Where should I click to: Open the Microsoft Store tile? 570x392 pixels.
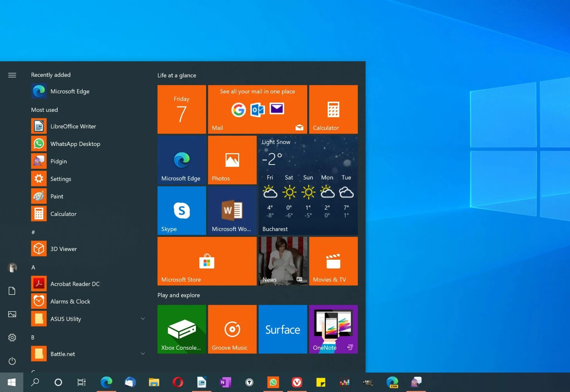[207, 261]
